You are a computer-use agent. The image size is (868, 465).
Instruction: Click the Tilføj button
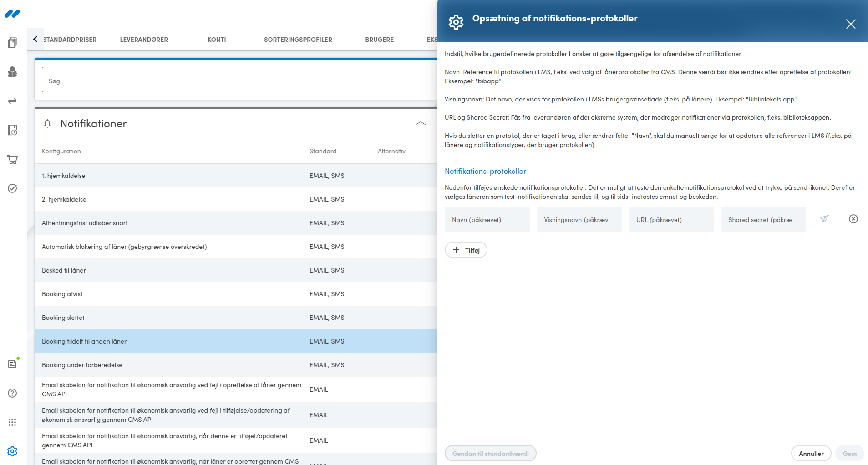tap(466, 250)
